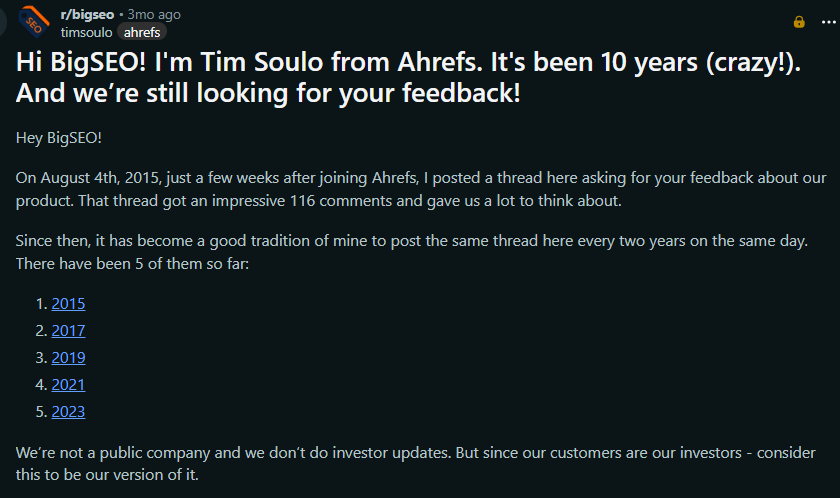Open the 2017 feedback thread link

68,330
